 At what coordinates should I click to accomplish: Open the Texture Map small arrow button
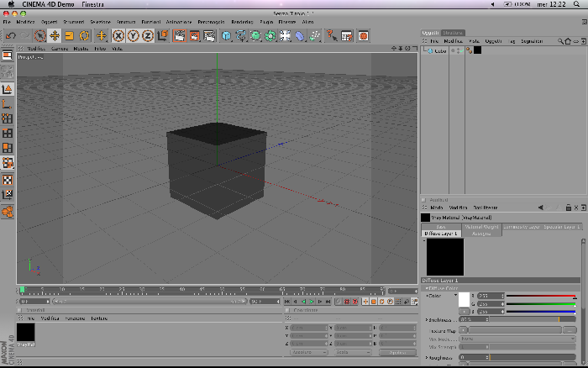coord(463,330)
